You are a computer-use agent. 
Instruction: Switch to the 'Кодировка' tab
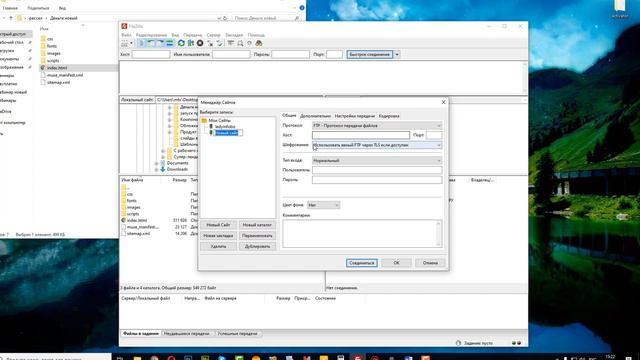point(389,116)
